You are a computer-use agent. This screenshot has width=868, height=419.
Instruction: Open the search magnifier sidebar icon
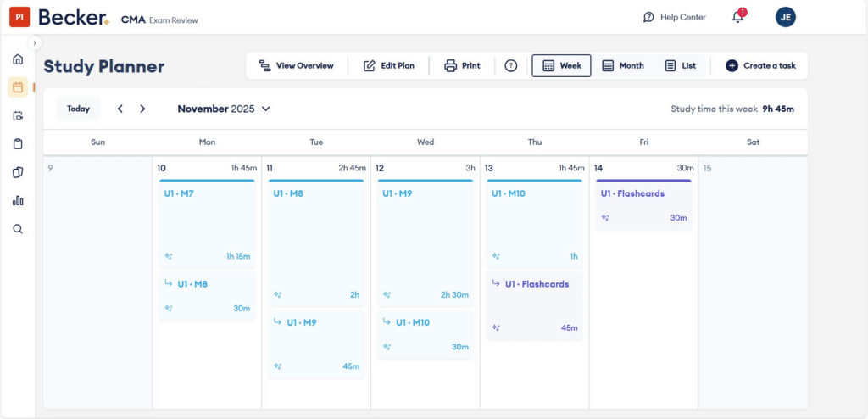[x=18, y=229]
